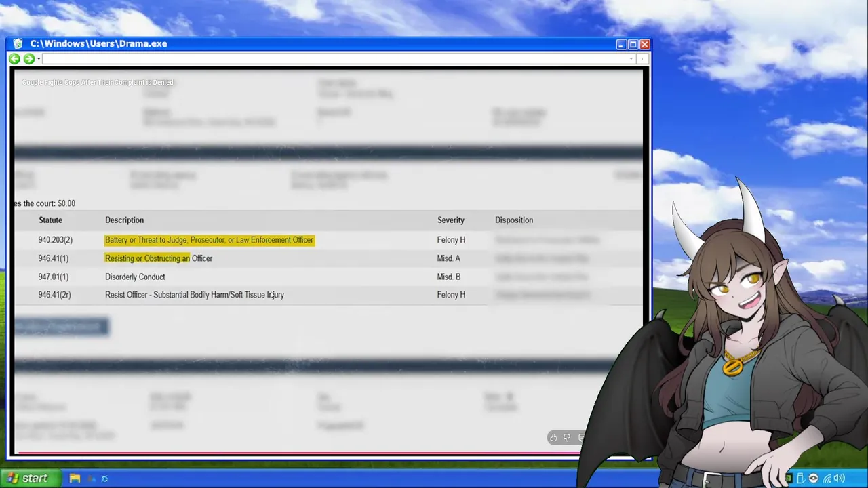Click the video title 'Couple Fights Cops' text
Screen dimensions: 868x488
point(98,83)
